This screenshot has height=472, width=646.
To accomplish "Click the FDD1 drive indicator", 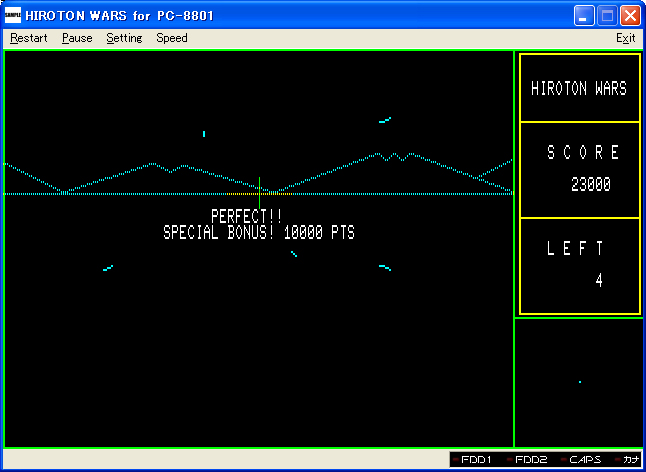I will click(x=475, y=460).
